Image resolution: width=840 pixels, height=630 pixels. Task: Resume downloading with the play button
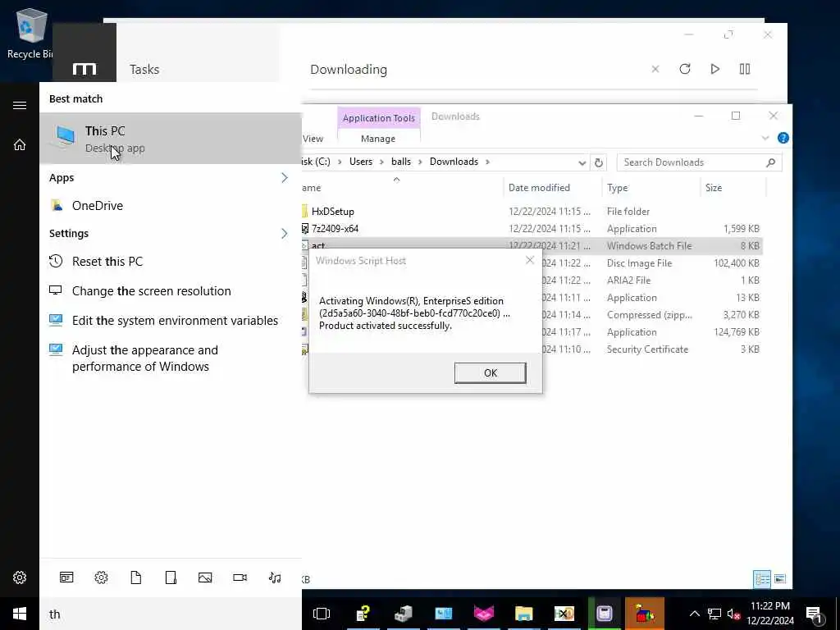(x=714, y=69)
